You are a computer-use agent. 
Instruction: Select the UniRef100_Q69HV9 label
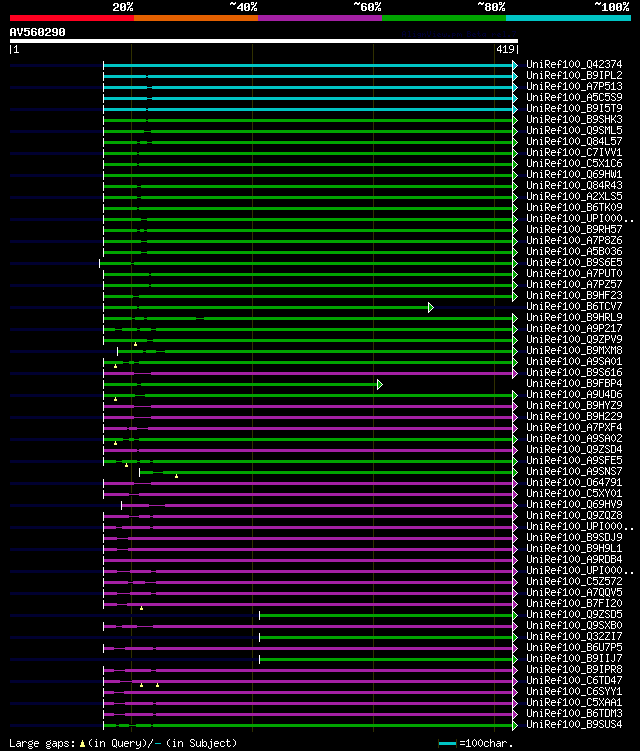[x=574, y=505]
